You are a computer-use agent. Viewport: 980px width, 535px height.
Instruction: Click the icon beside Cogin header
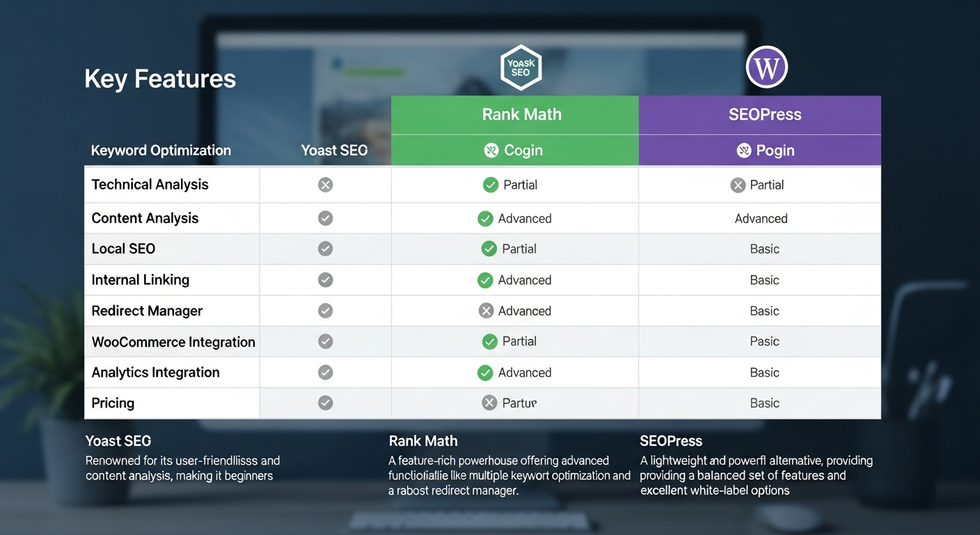click(x=491, y=150)
